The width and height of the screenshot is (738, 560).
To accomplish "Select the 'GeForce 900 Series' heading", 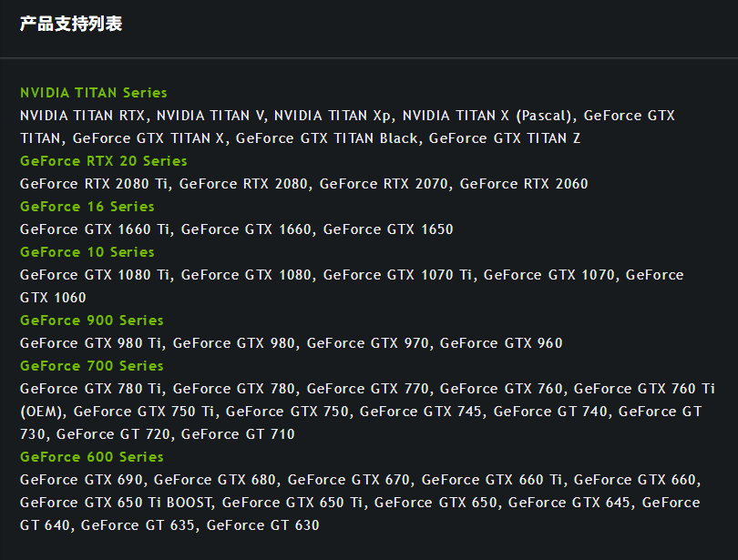I will pyautogui.click(x=92, y=321).
